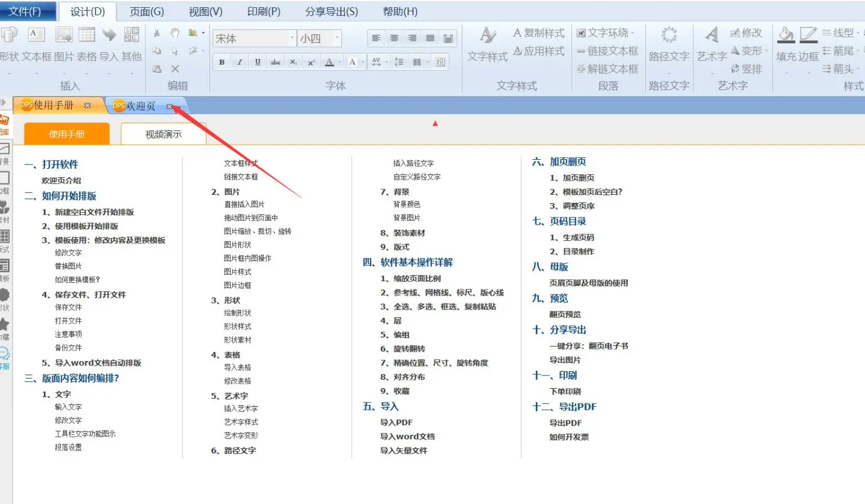Click the 文本框 (text box) insert icon
This screenshot has width=865, height=504.
click(x=37, y=35)
